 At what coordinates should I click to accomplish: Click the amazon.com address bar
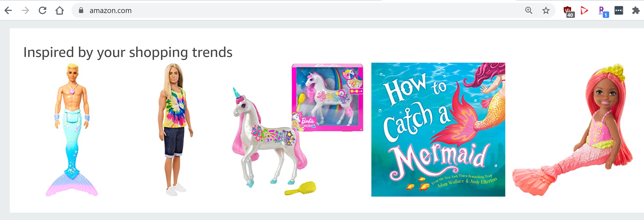(x=300, y=11)
